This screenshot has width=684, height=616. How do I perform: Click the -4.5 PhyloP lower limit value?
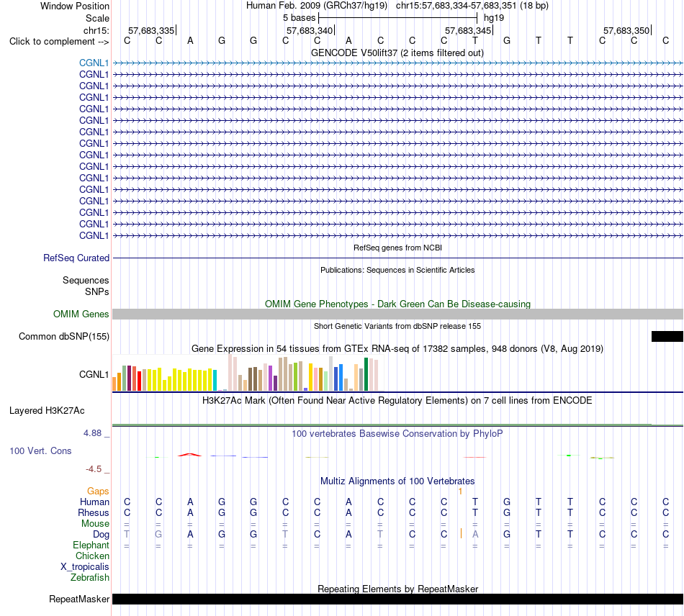(94, 469)
